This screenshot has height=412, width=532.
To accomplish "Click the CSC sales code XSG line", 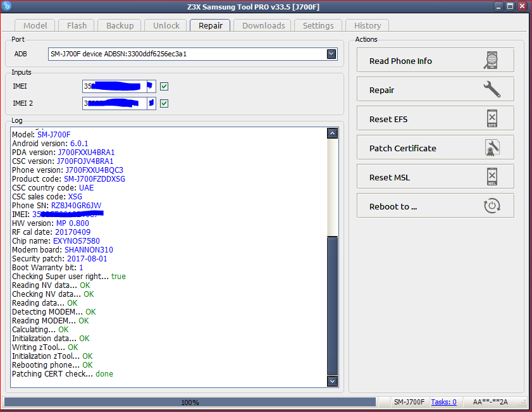I will pos(47,196).
